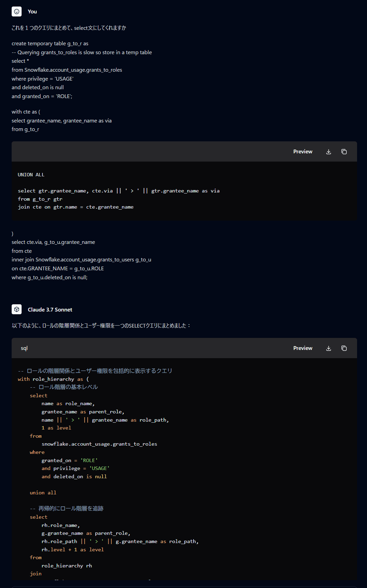Screen dimensions: 367x588
Task: Click 'create temporary table g_to_r as' text
Action: tap(50, 44)
